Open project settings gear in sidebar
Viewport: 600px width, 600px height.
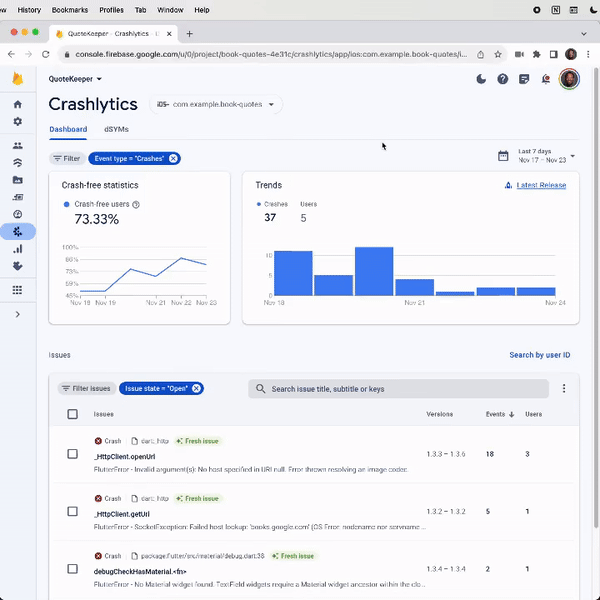(x=17, y=121)
